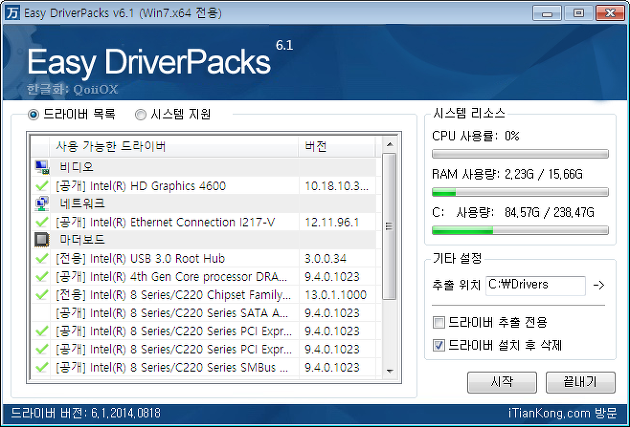Open the iTianKong.com 방문 link

coord(562,413)
